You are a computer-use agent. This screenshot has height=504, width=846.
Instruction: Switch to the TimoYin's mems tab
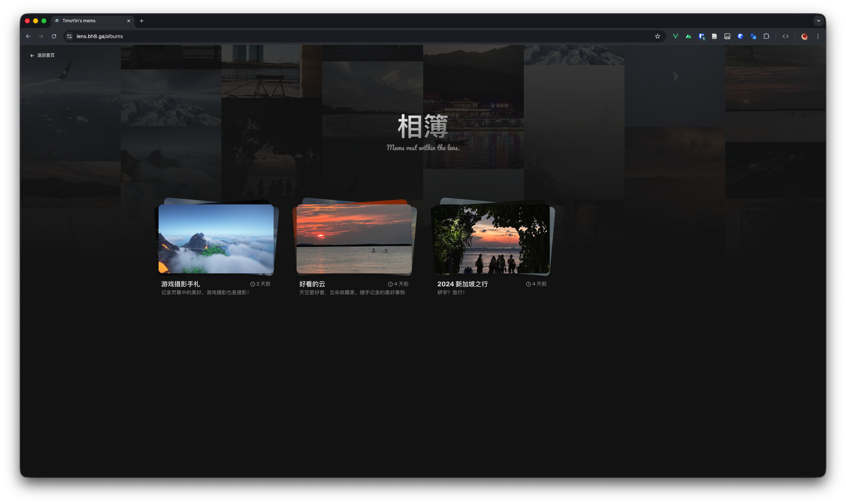point(90,21)
